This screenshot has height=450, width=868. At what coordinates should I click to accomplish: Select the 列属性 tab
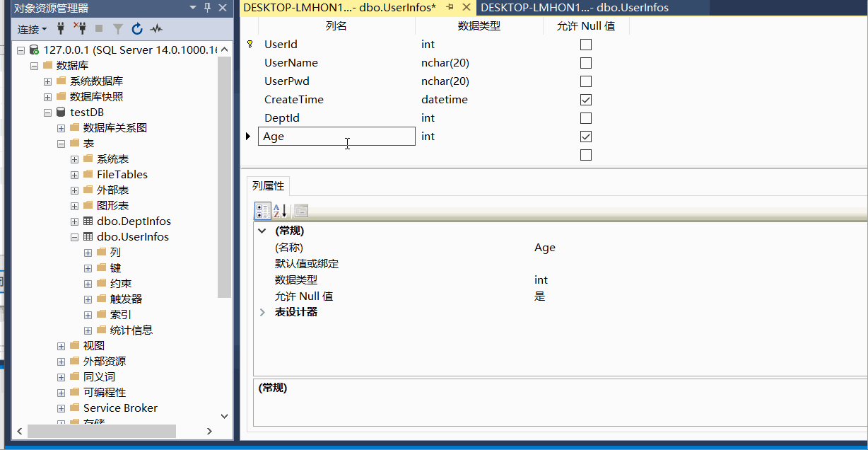(x=268, y=186)
